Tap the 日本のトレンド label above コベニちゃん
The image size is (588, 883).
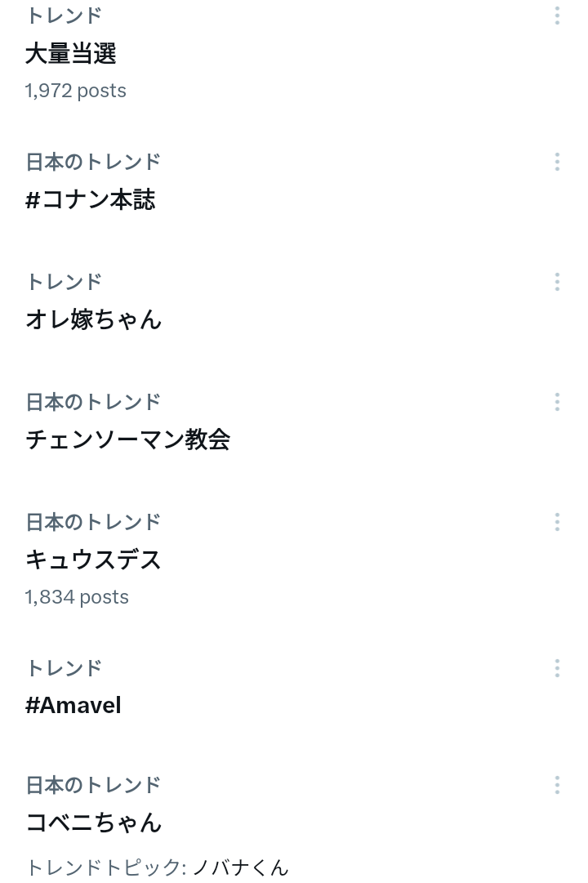pyautogui.click(x=93, y=785)
